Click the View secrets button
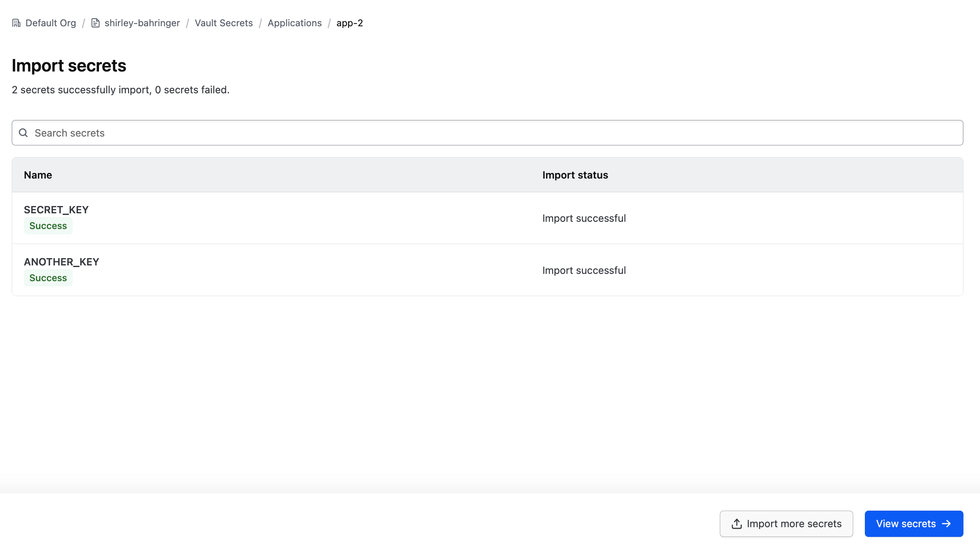Image resolution: width=980 pixels, height=547 pixels. pyautogui.click(x=914, y=524)
